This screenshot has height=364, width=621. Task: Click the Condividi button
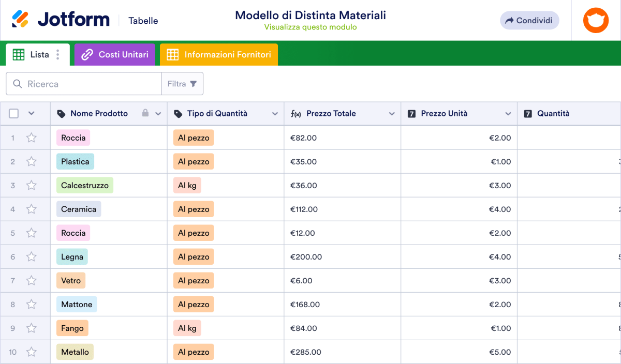[529, 20]
